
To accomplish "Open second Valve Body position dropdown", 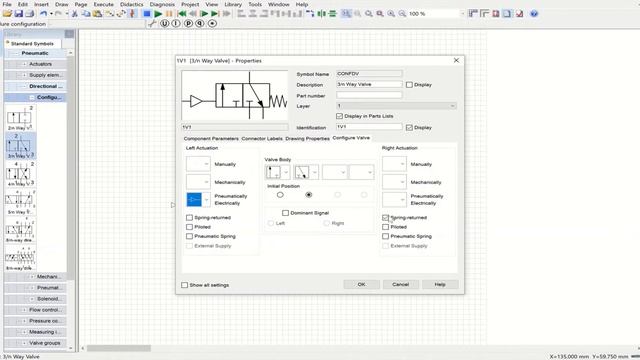I will 306,172.
